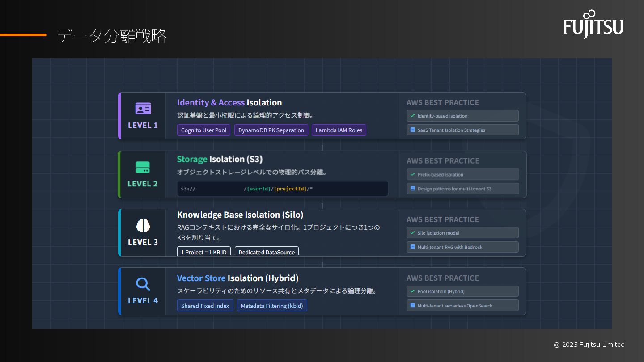Click book icon beside Design patterns for multi-tenant S3
Viewport: 644px width, 362px height.
tap(413, 189)
